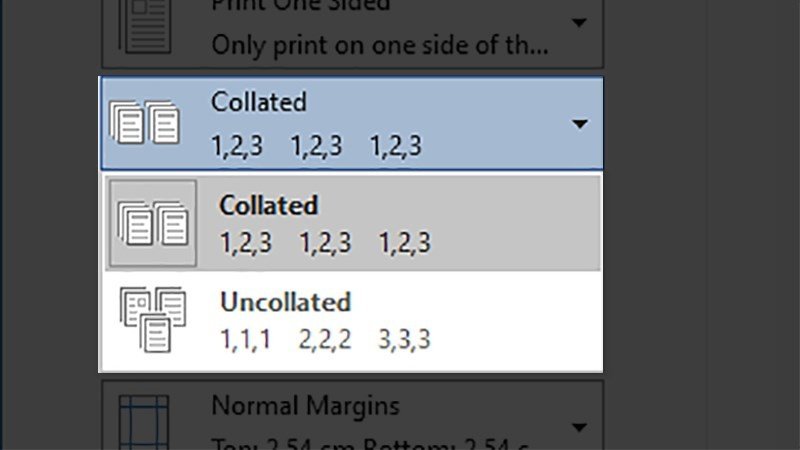Click the 1,1,1 2,2,2 3,3,3 sequence text
This screenshot has height=450, width=800.
[325, 340]
